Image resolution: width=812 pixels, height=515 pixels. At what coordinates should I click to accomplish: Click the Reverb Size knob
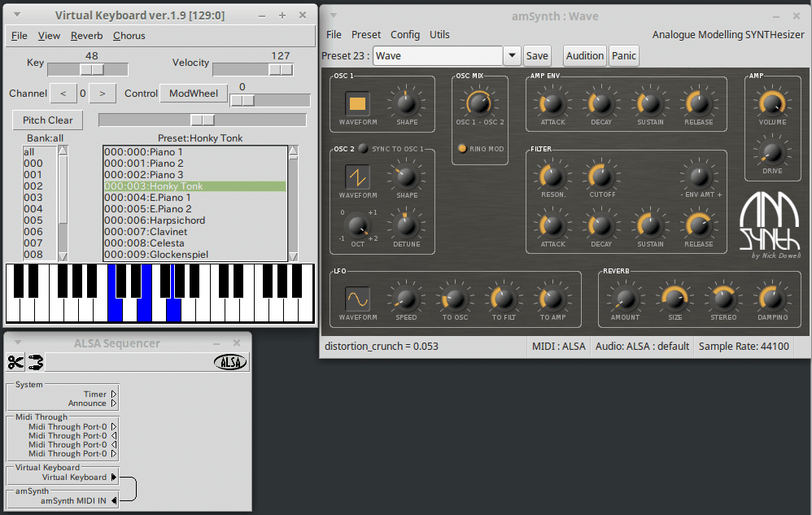pyautogui.click(x=674, y=299)
